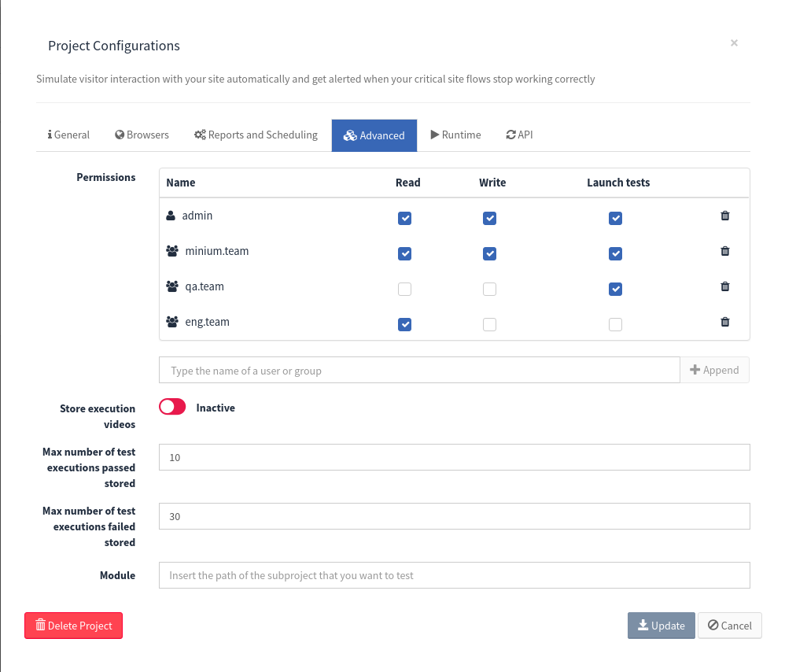Viewport: 785px width, 672px height.
Task: Open the Reports and Scheduling tab
Action: (x=256, y=135)
